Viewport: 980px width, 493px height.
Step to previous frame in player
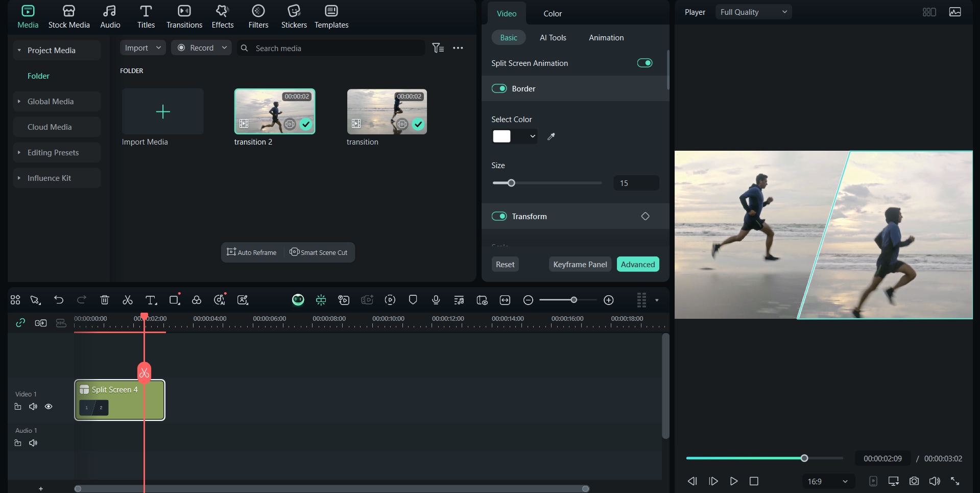pyautogui.click(x=692, y=481)
